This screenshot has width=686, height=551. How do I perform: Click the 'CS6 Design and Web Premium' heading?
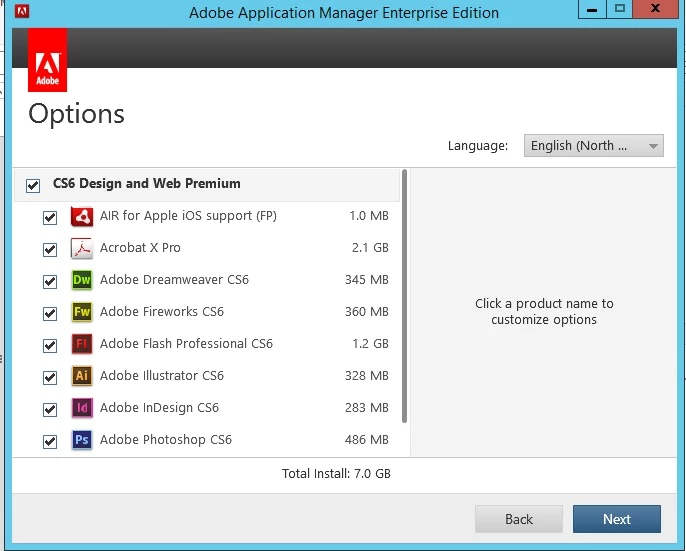pyautogui.click(x=147, y=183)
